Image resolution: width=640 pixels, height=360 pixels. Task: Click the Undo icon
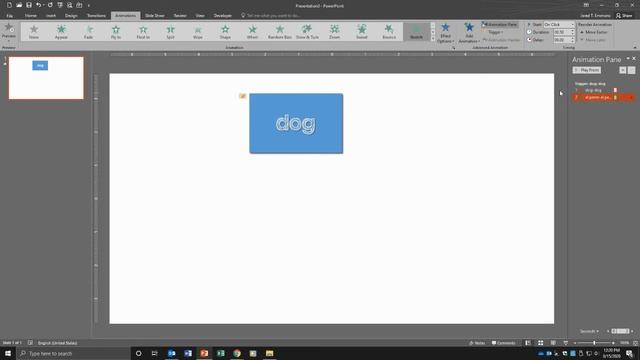(x=38, y=5)
